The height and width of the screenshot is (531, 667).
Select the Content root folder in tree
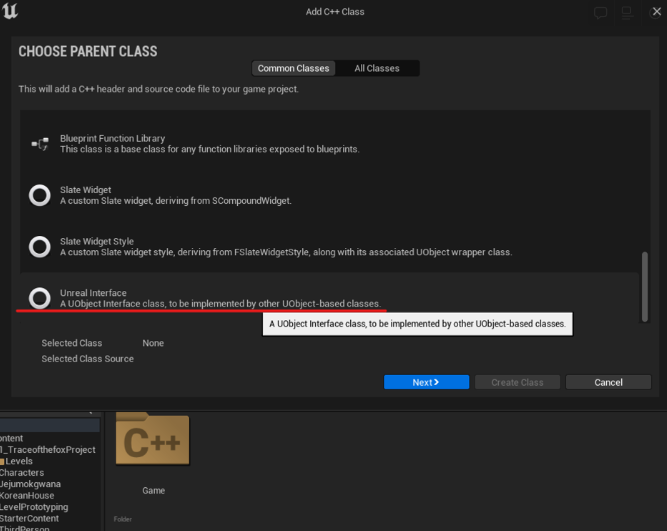pos(11,438)
